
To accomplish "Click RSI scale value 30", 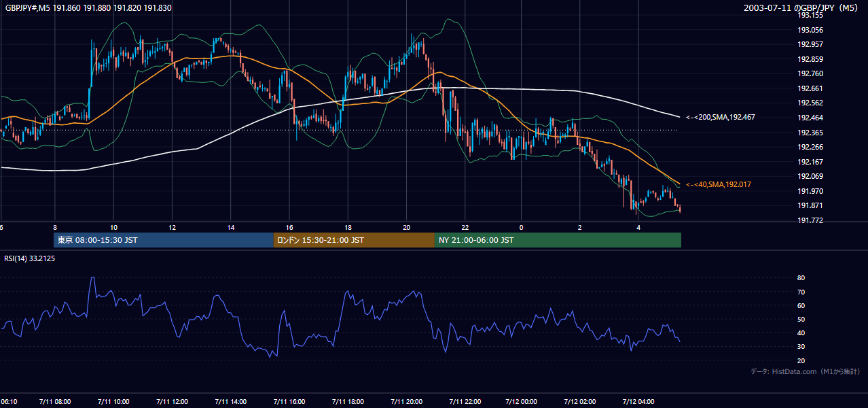I will tap(801, 347).
